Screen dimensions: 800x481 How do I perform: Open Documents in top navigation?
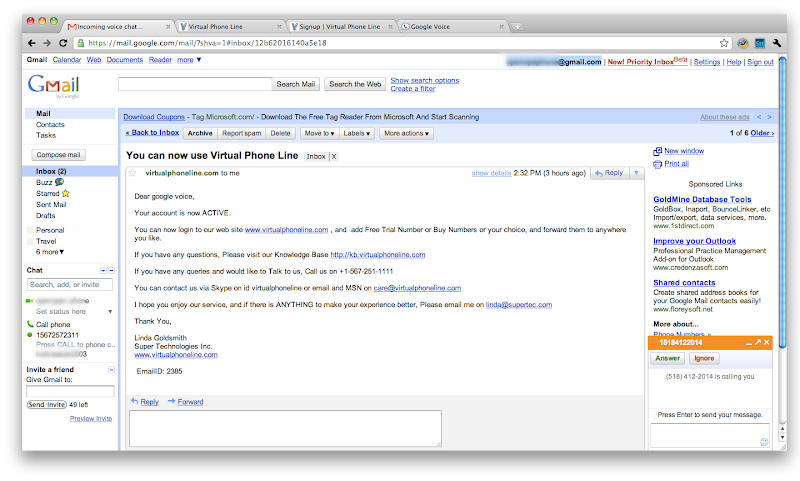(125, 60)
